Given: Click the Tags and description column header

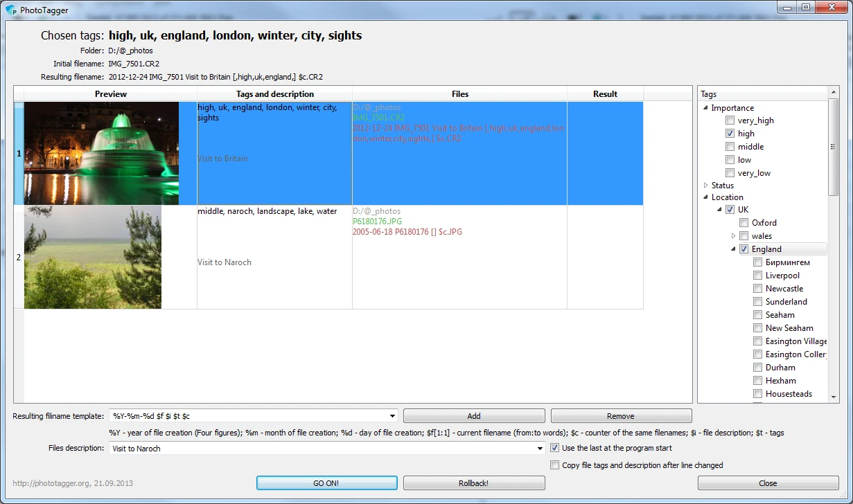Looking at the screenshot, I should (274, 94).
